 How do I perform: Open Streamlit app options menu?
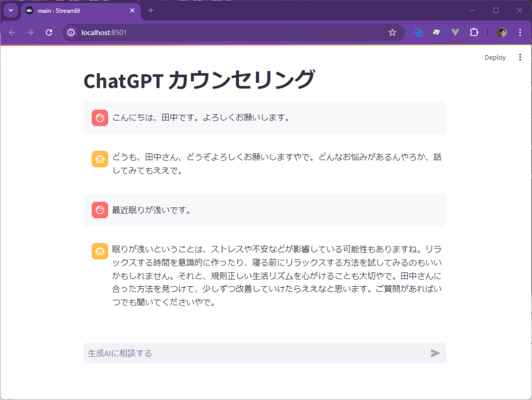click(520, 57)
